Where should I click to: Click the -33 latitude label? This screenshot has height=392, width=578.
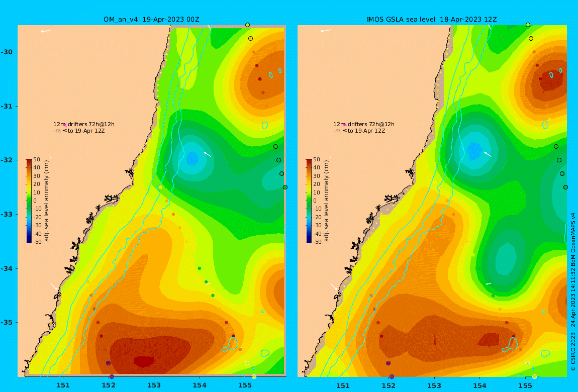click(x=6, y=214)
